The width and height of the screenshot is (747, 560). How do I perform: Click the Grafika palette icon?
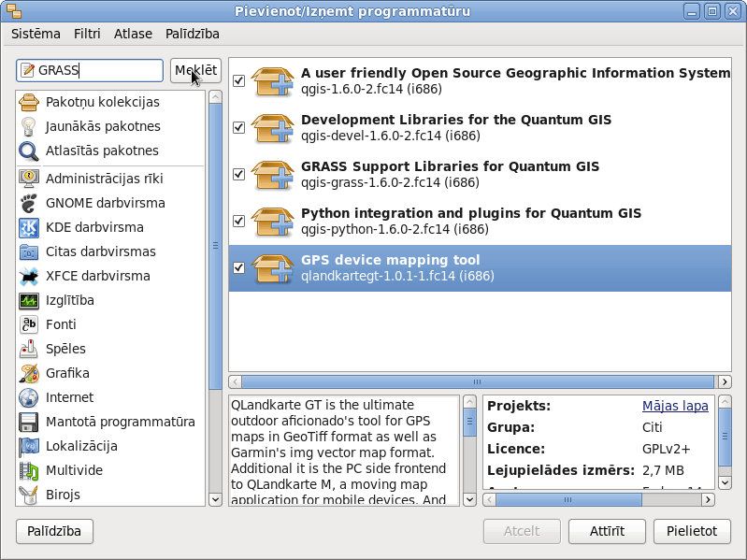pos(29,373)
